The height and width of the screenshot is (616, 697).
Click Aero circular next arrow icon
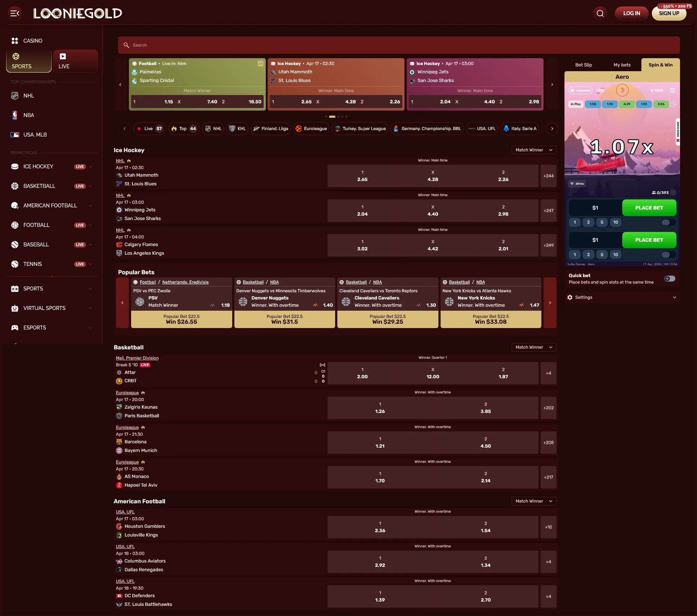click(x=622, y=90)
